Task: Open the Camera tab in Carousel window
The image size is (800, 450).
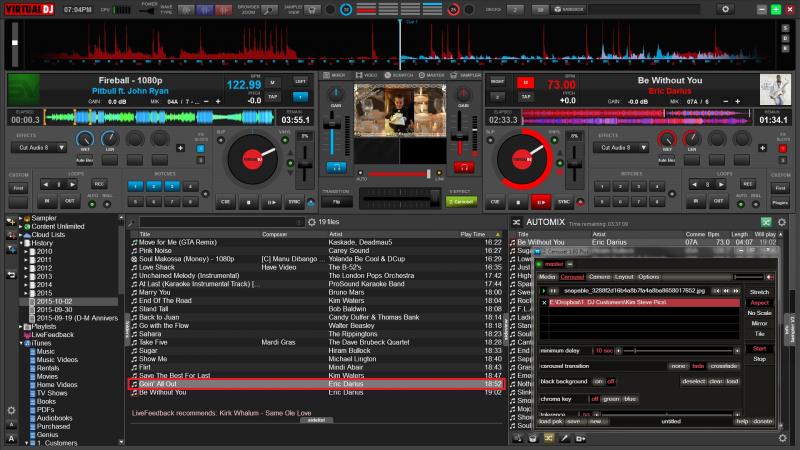Action: coord(599,277)
